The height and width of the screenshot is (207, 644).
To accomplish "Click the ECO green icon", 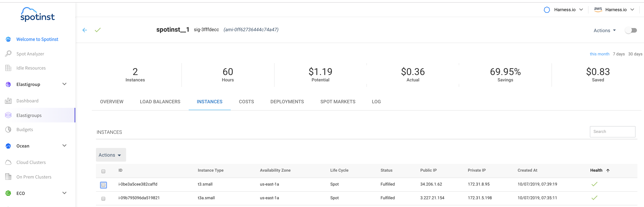I will click(8, 193).
